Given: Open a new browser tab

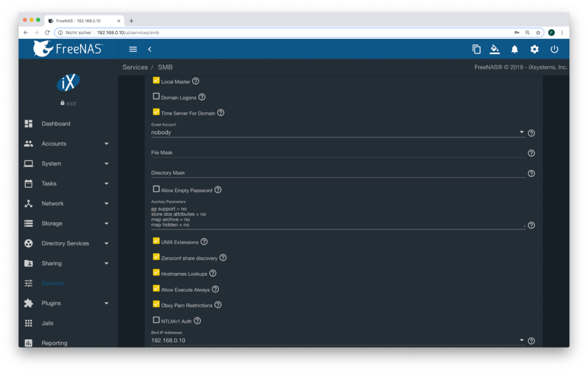Looking at the screenshot, I should click(x=132, y=21).
